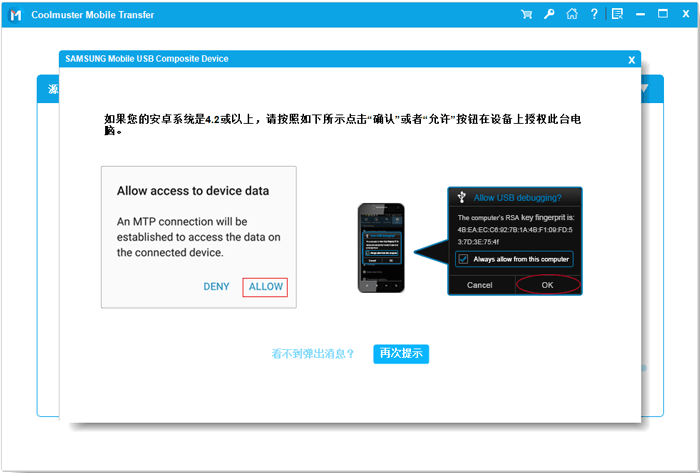Minimize the Coolmuster Mobile Transfer window
The width and height of the screenshot is (700, 473).
[x=640, y=15]
